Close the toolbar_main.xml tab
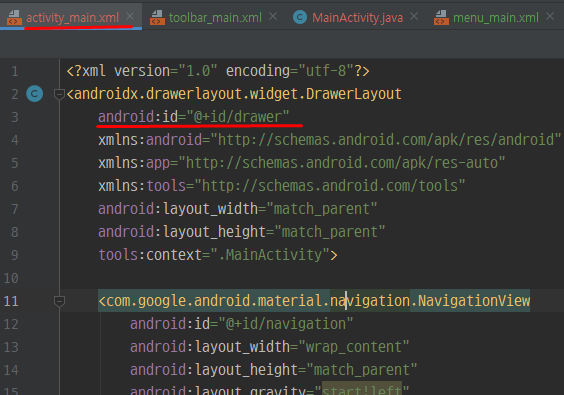Image resolution: width=564 pixels, height=395 pixels. [273, 16]
